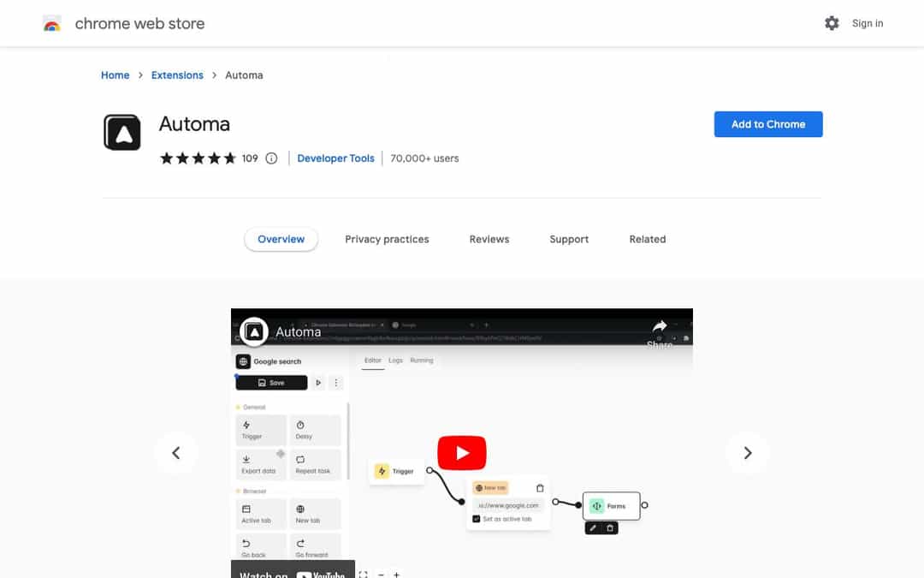Click the Chrome Web Store rainbow logo

[52, 24]
